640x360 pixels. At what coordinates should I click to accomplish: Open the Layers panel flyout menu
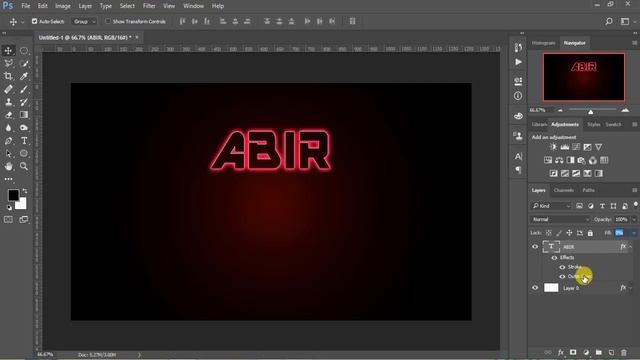click(634, 190)
